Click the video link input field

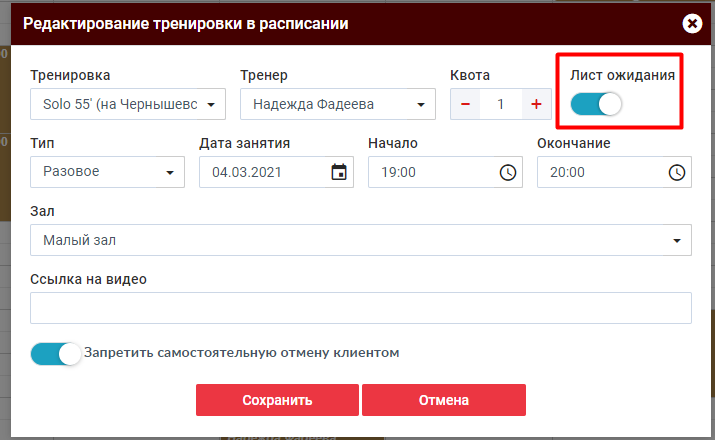click(360, 308)
